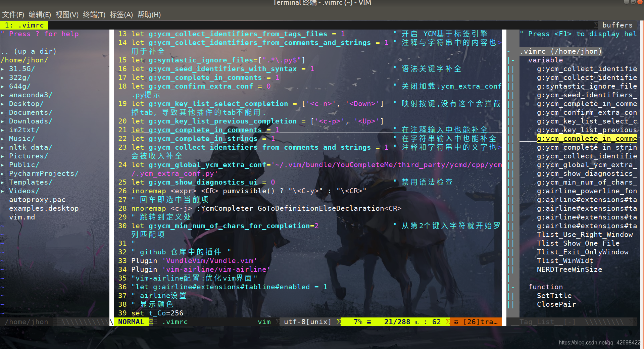Expand the Music/ directory arrow
Viewport: 644px width, 349px height.
(x=3, y=139)
